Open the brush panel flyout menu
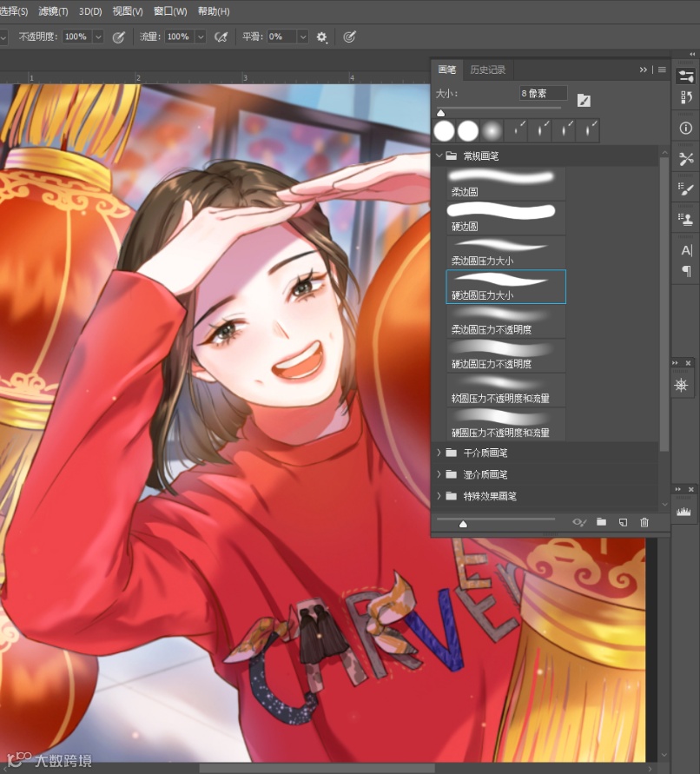The image size is (700, 774). click(x=662, y=69)
